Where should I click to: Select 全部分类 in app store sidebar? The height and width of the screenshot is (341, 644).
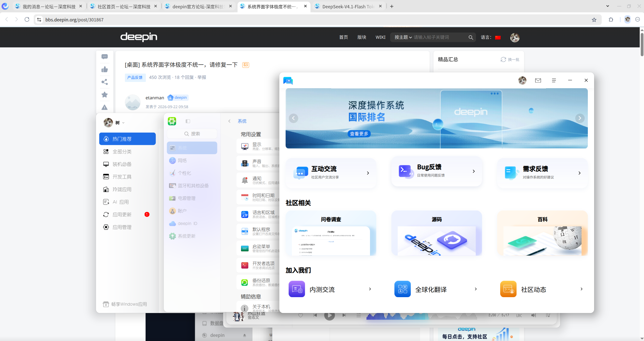coord(127,151)
